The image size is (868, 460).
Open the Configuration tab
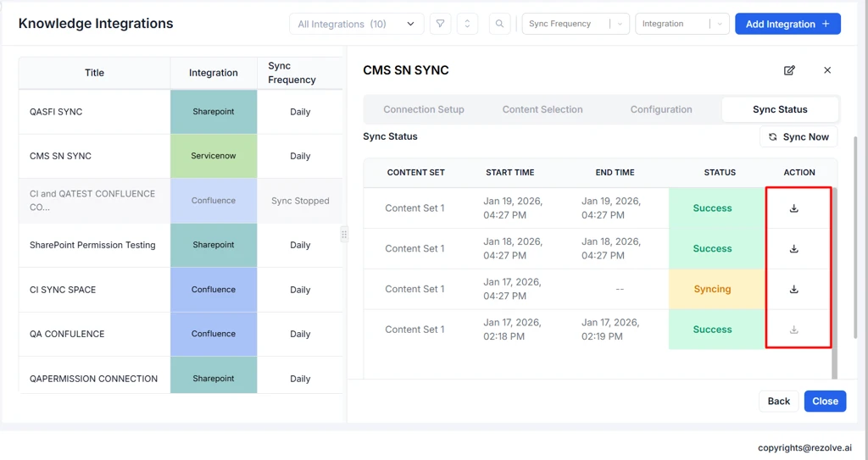(661, 109)
